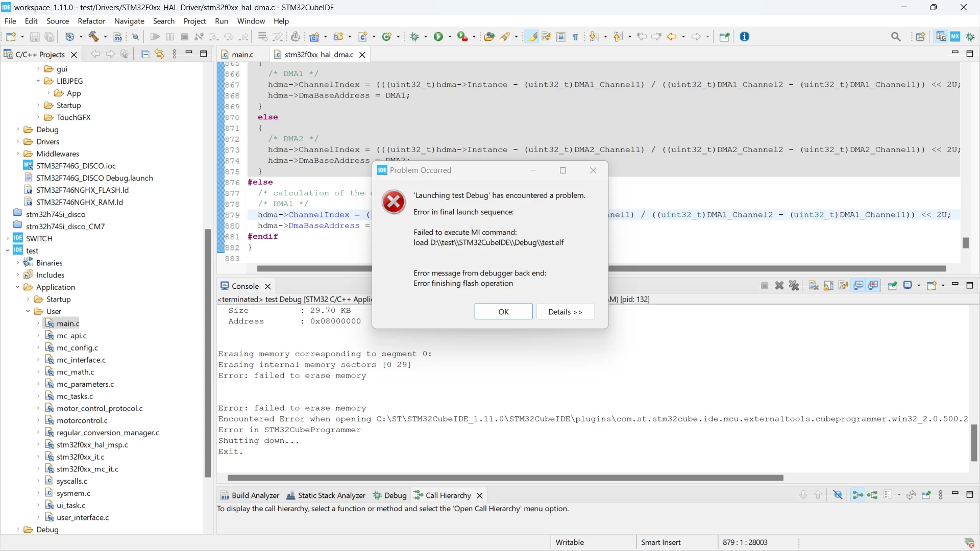Click OK in the Problem Occurred dialog

503,312
